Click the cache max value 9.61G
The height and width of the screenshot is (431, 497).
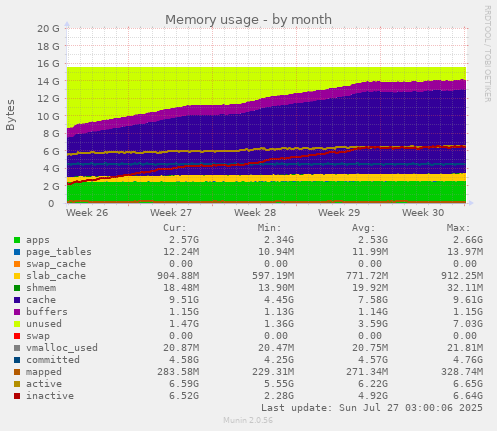click(x=468, y=300)
